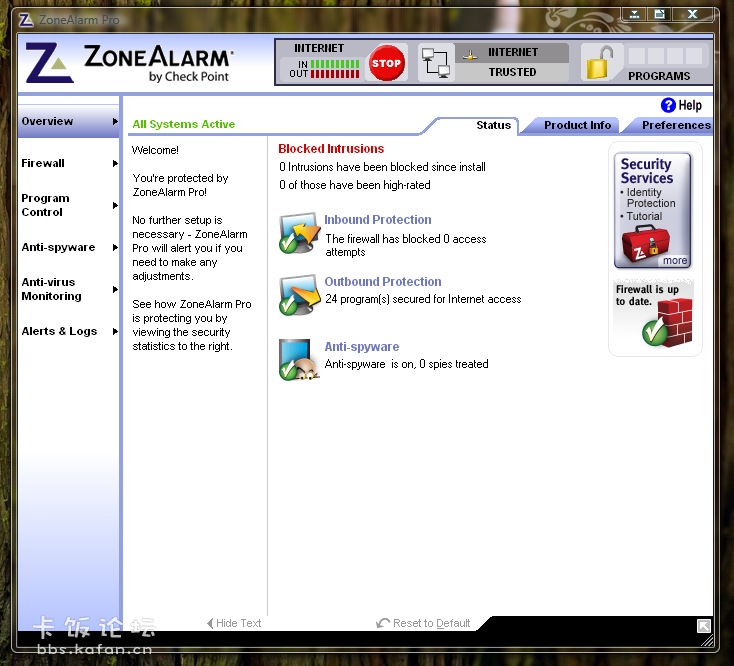The height and width of the screenshot is (666, 734).
Task: Click the red toolbox Security Services icon
Action: click(x=646, y=244)
